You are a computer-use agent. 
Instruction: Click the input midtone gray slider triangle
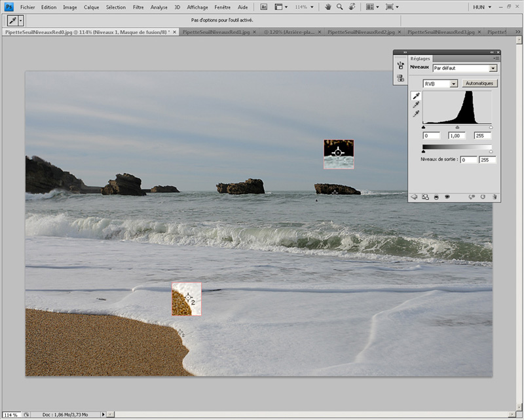[457, 127]
